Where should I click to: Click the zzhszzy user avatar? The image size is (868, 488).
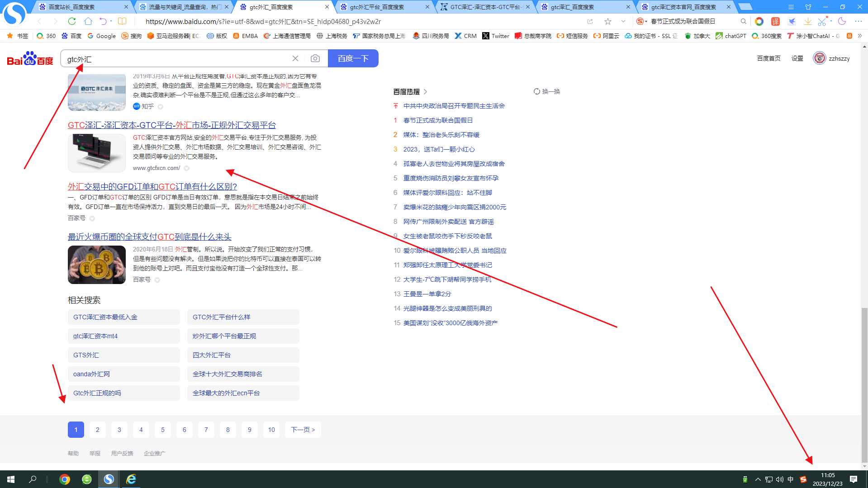tap(819, 58)
